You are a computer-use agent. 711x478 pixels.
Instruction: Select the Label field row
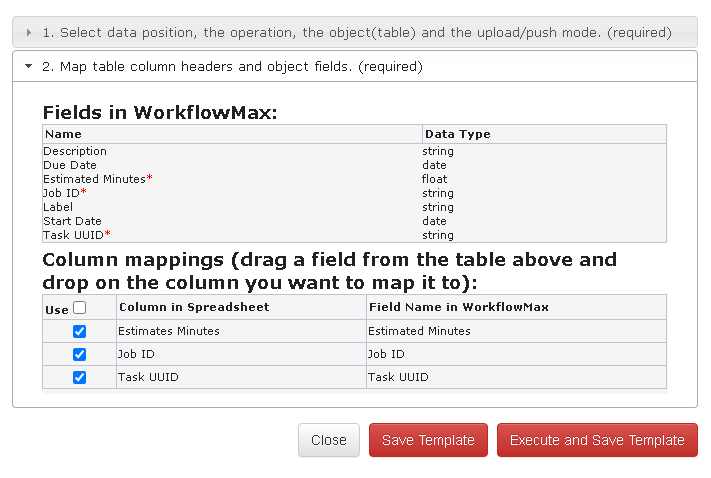(355, 207)
